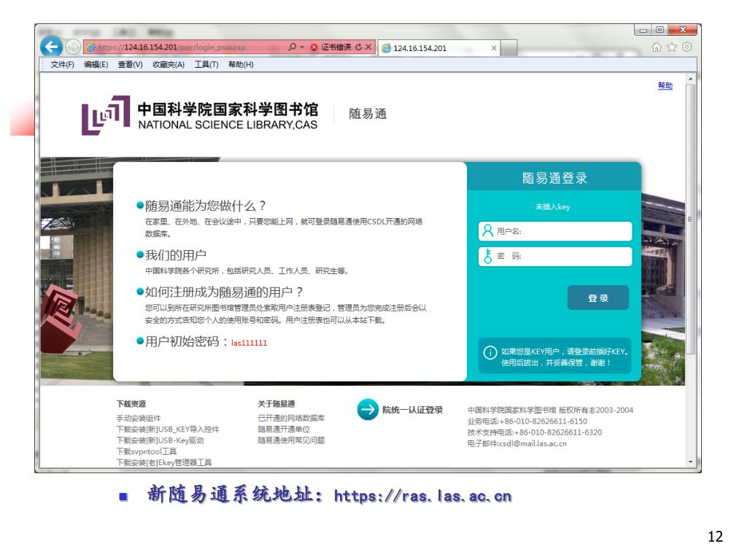This screenshot has height=560, width=747.
Task: Click the 手动安装组件 link
Action: point(139,418)
